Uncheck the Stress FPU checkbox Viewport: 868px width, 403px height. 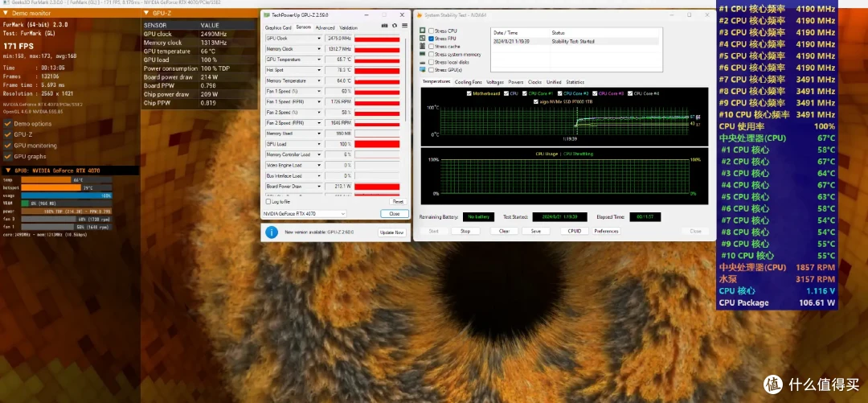point(432,39)
